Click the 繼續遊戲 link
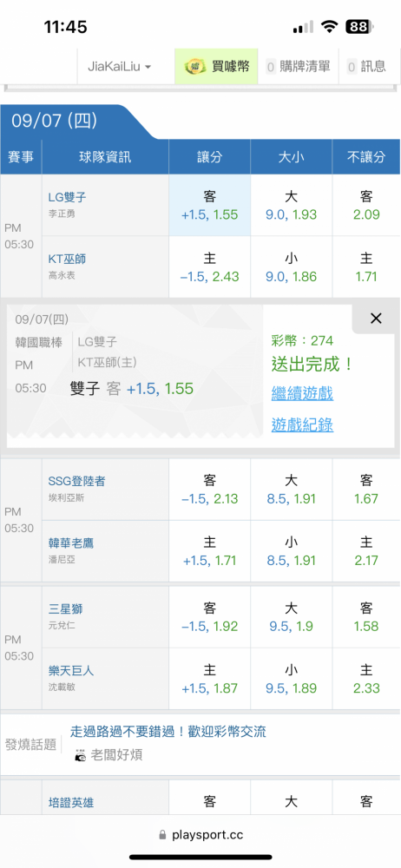The image size is (401, 868). tap(302, 394)
